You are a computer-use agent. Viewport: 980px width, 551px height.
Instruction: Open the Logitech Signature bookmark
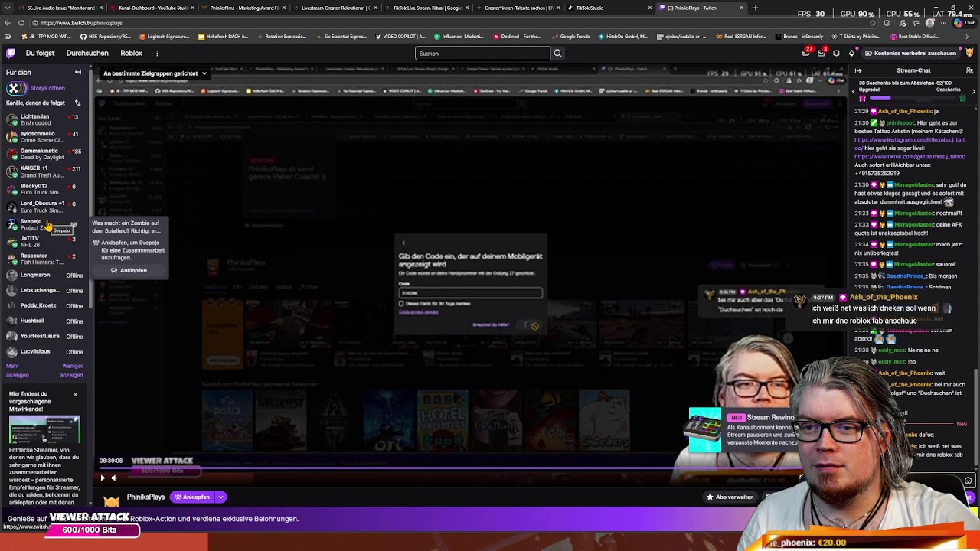(x=163, y=37)
